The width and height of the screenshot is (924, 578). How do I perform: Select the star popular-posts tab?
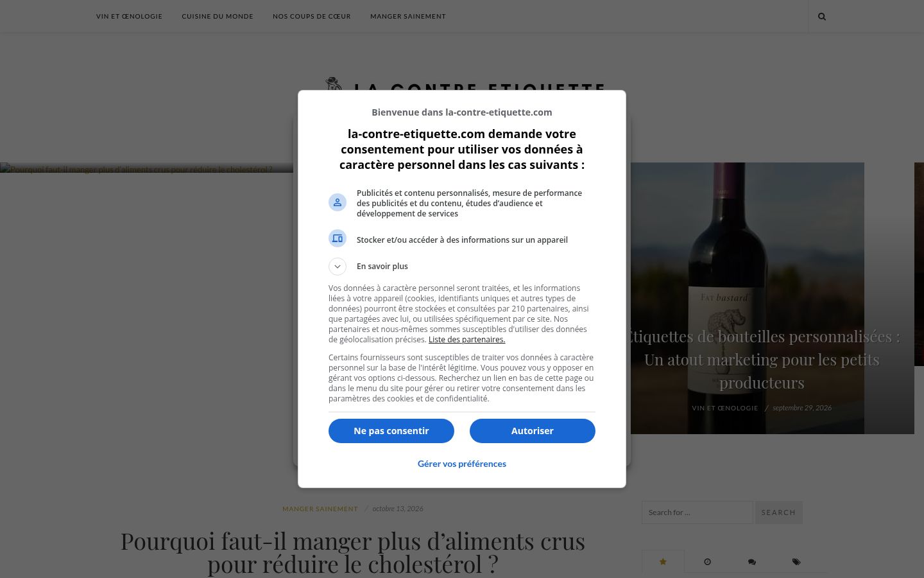point(663,561)
